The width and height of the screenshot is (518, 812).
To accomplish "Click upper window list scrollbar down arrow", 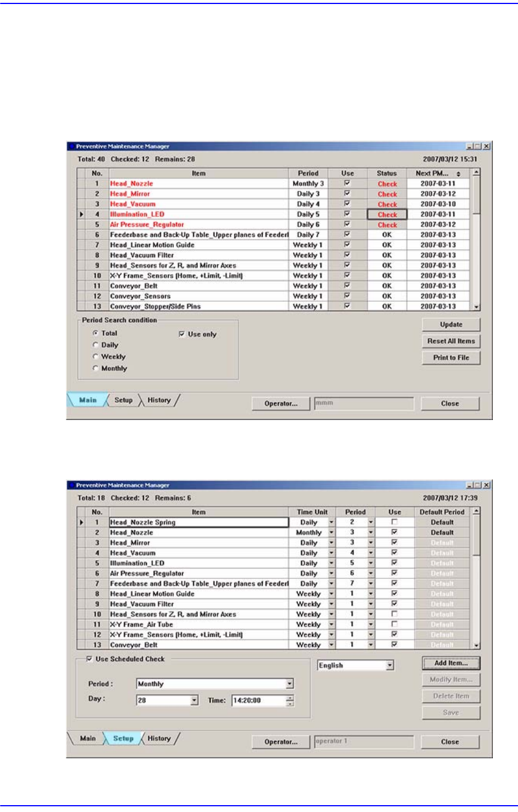I will [x=477, y=307].
